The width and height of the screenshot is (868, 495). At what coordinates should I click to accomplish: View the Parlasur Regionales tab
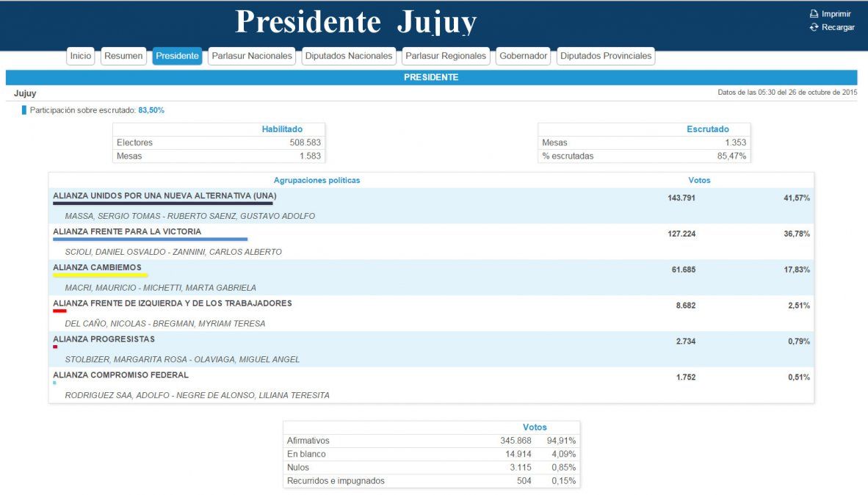446,56
